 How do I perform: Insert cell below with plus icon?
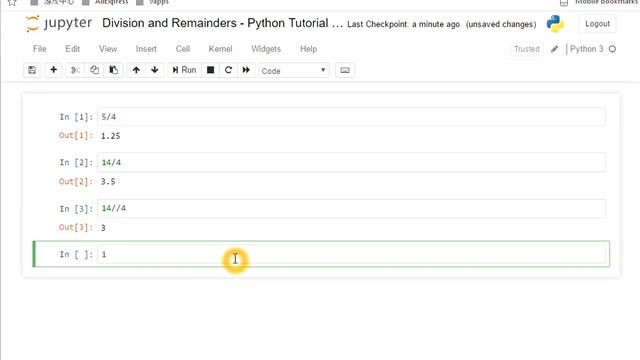53,70
